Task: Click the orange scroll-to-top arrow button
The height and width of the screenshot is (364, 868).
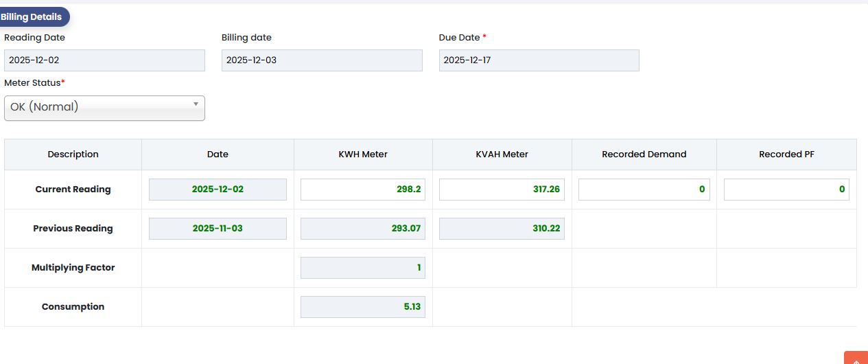Action: point(856,359)
